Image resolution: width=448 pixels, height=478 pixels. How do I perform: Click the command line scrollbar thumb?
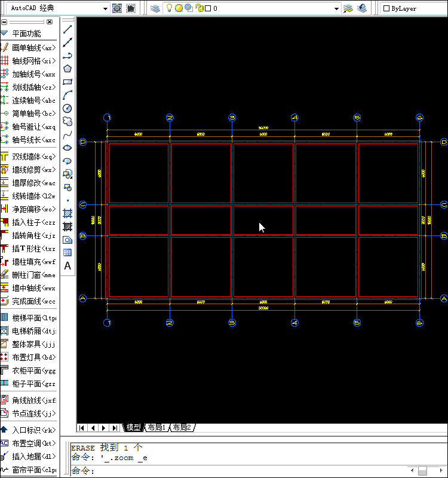point(422,471)
